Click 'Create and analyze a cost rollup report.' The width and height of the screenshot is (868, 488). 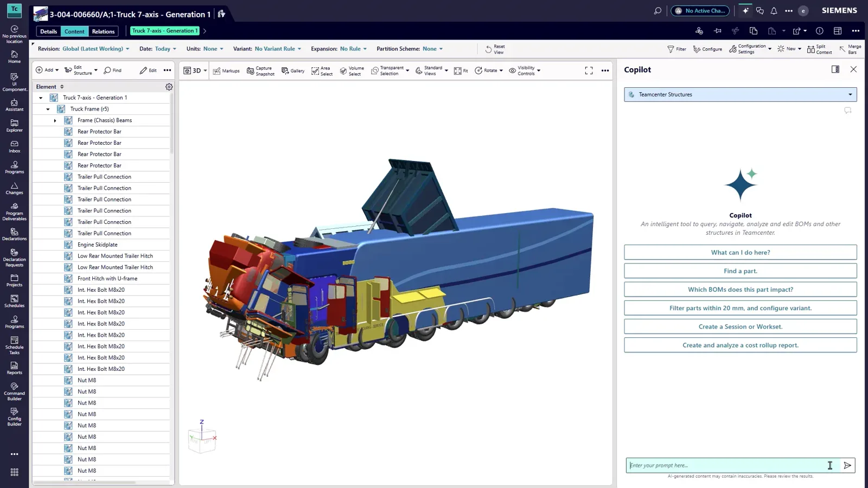[741, 345]
